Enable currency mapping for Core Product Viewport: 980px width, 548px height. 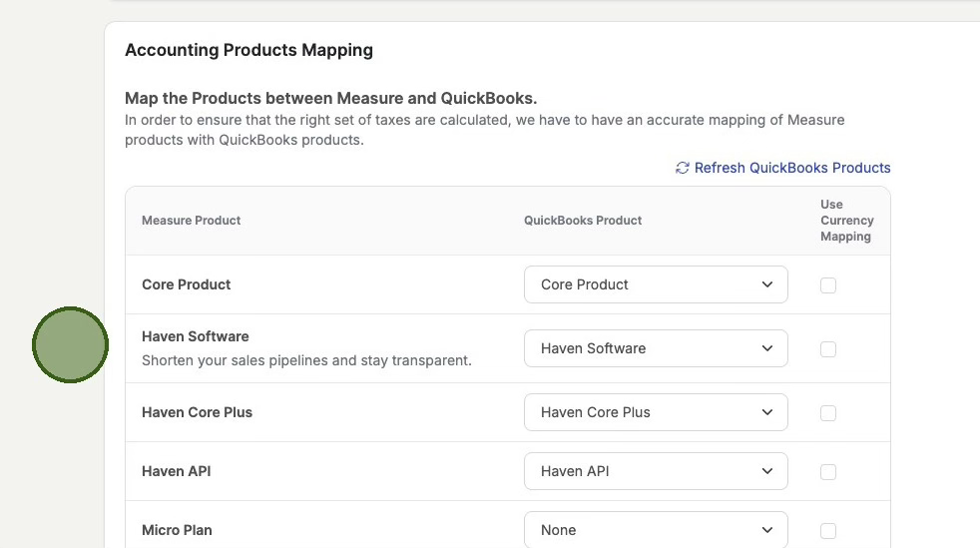(x=828, y=285)
